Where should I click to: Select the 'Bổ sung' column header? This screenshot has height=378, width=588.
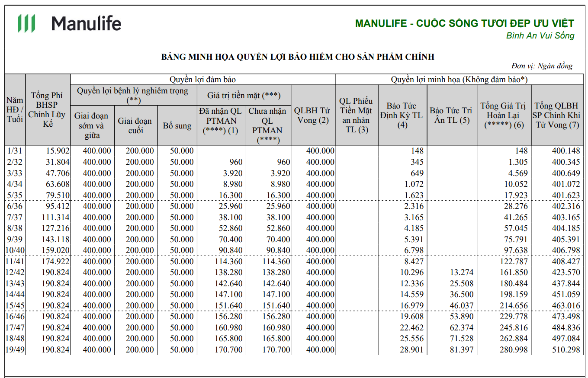(x=177, y=126)
